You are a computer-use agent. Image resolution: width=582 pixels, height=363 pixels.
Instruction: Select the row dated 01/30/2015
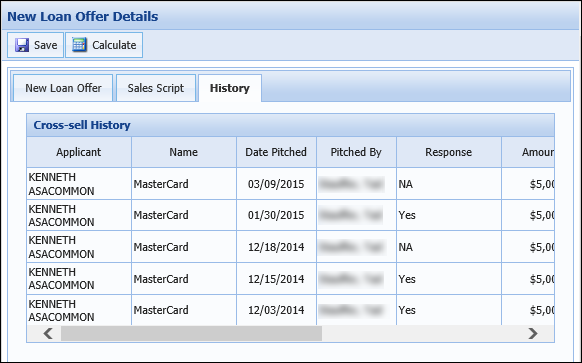tap(291, 215)
